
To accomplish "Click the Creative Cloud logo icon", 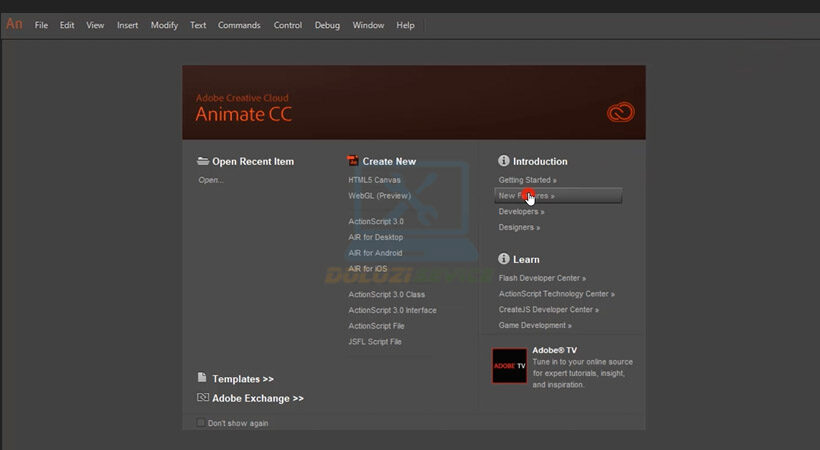I will pos(619,113).
